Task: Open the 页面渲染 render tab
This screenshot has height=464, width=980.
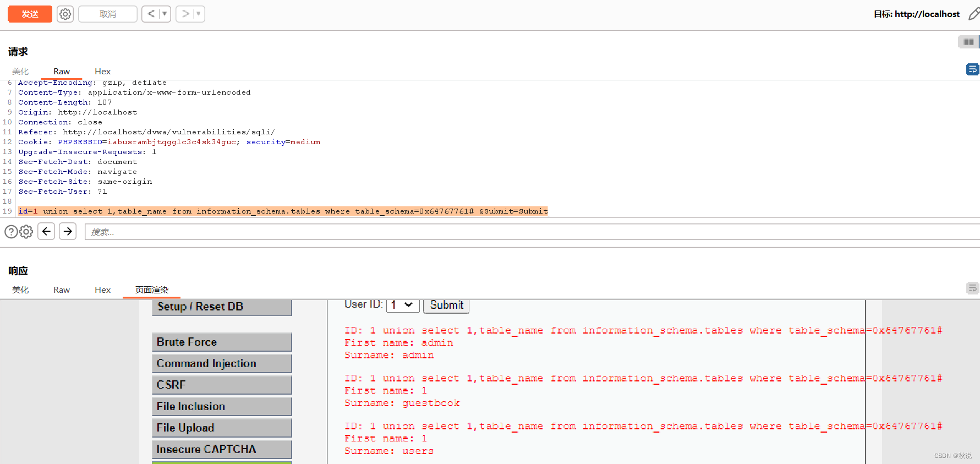Action: (x=152, y=290)
